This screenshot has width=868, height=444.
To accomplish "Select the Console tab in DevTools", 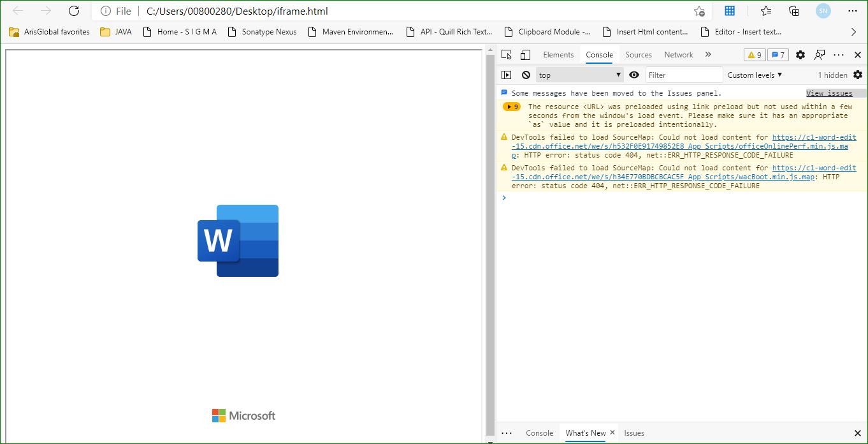I will tap(600, 55).
